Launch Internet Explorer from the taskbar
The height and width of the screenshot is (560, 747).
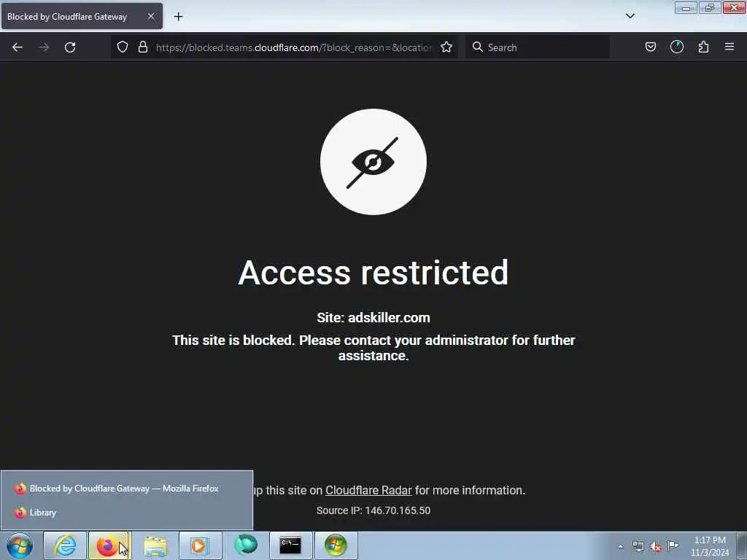65,545
